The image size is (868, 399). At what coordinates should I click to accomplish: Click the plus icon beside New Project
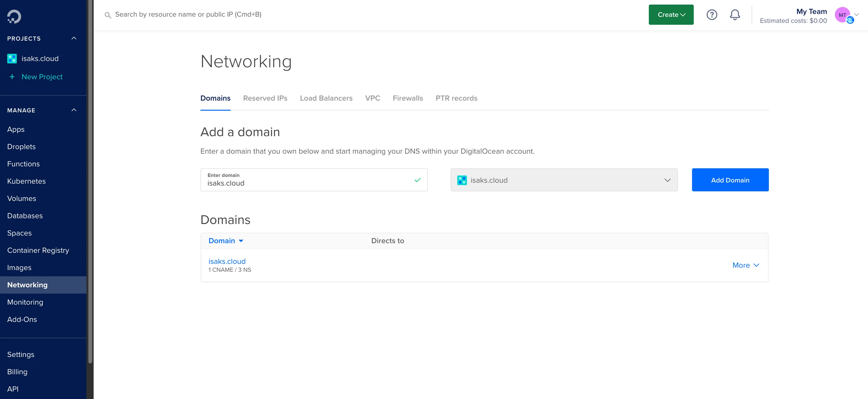(12, 77)
